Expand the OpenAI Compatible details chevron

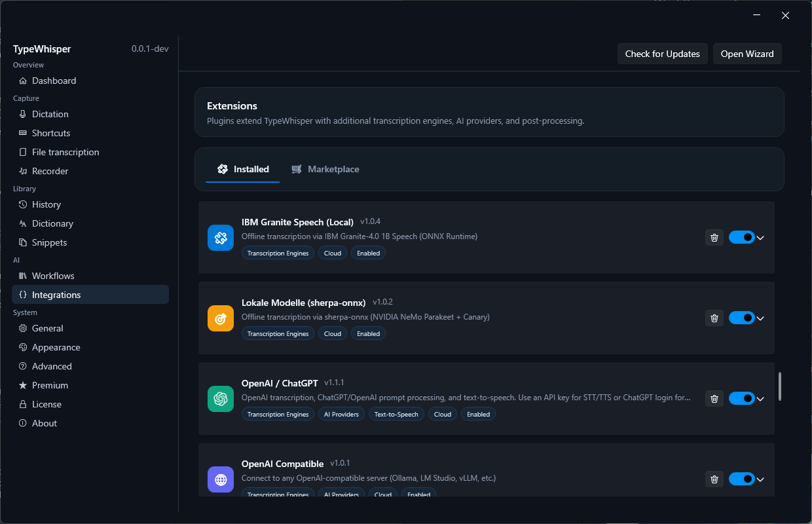pyautogui.click(x=760, y=479)
